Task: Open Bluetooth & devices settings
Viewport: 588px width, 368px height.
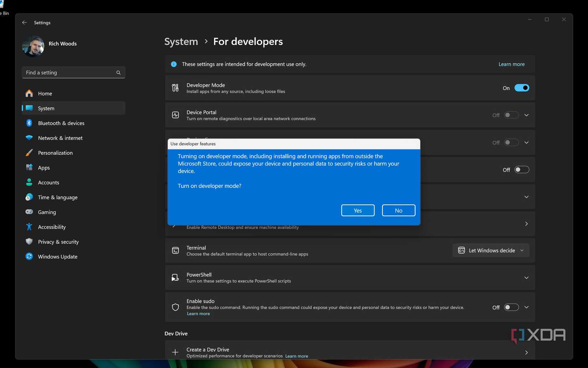Action: [x=61, y=123]
